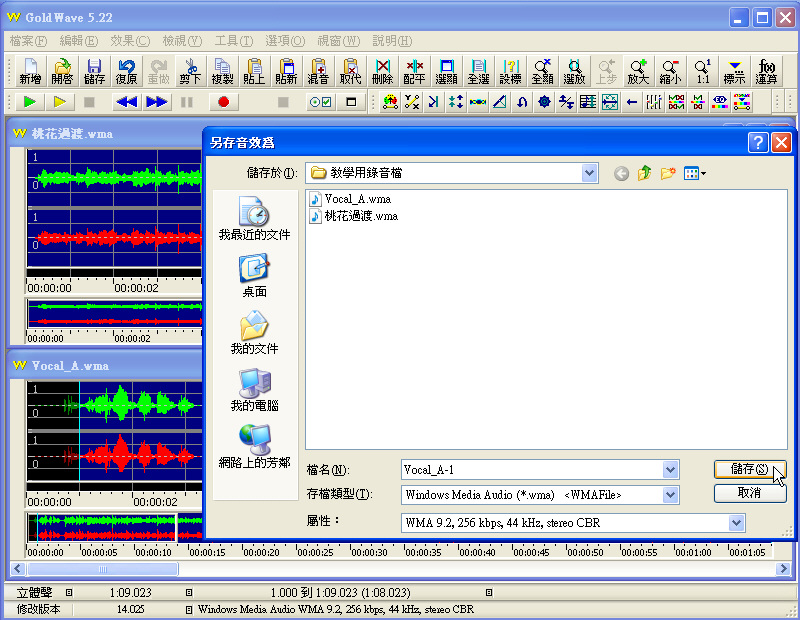Open 桌面 (Desktop) in places sidebar

[254, 276]
